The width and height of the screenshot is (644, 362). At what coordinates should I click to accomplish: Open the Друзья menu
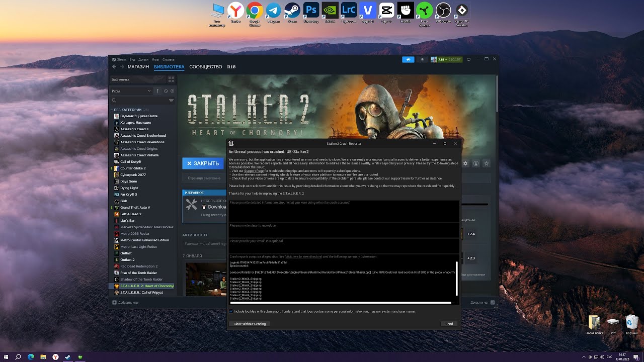point(143,59)
